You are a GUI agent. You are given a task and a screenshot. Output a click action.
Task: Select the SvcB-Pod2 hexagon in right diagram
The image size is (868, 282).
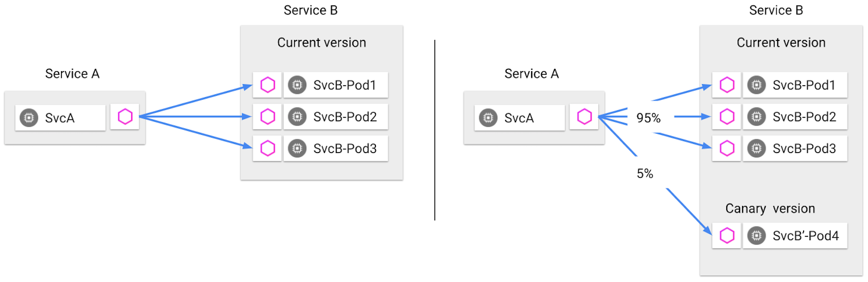coord(727,116)
